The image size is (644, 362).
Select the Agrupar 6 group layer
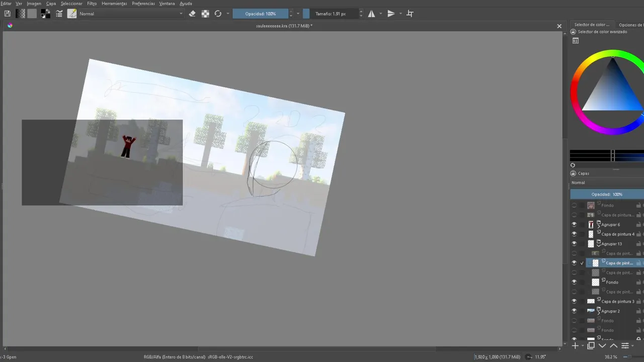pyautogui.click(x=611, y=225)
